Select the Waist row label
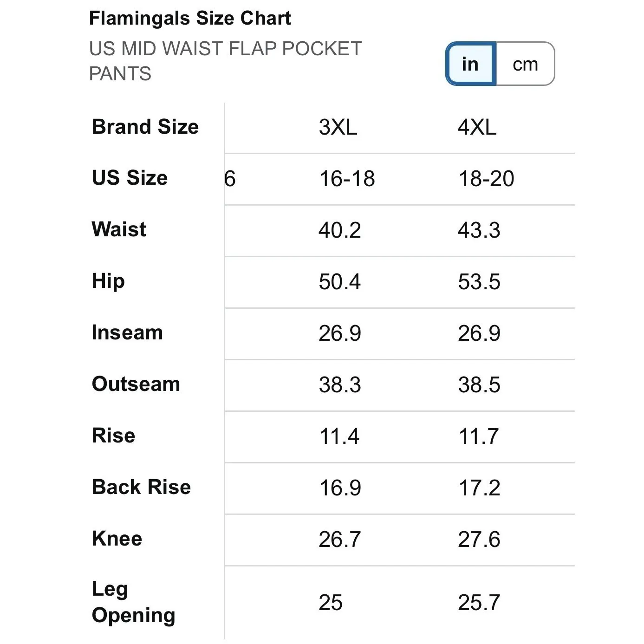The width and height of the screenshot is (644, 644). pyautogui.click(x=119, y=229)
